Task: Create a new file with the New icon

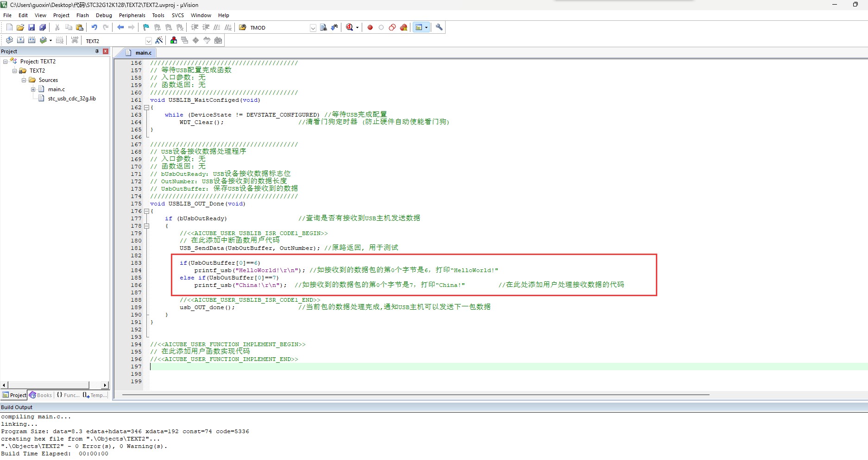Action: (x=9, y=28)
